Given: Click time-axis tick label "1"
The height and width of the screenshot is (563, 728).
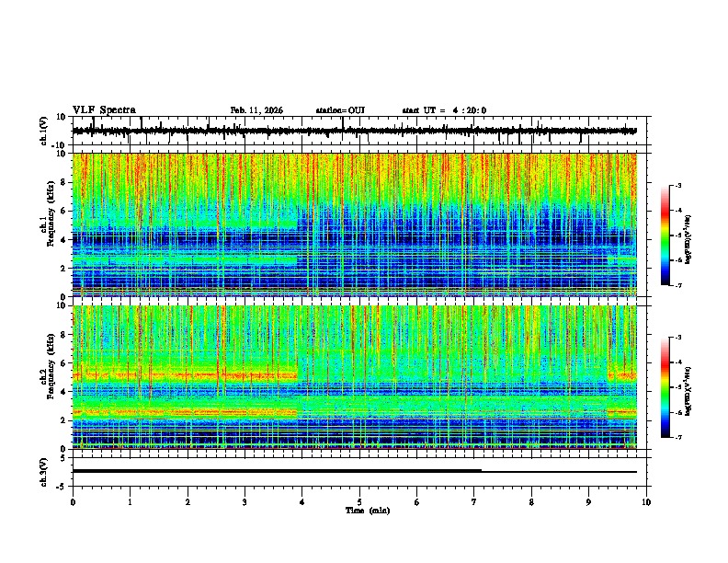Looking at the screenshot, I should click(130, 502).
